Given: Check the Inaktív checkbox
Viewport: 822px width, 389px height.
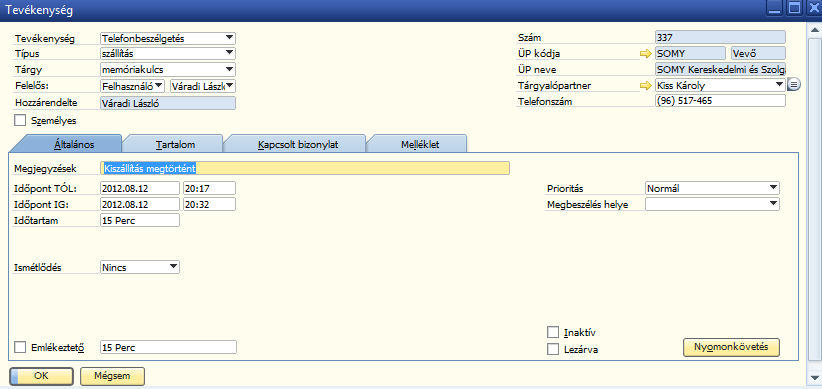Looking at the screenshot, I should coord(553,332).
